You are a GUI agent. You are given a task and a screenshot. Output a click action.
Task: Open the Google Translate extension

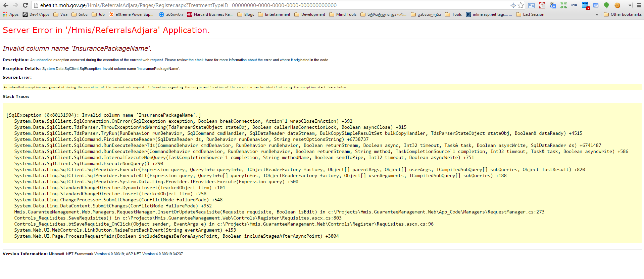553,5
